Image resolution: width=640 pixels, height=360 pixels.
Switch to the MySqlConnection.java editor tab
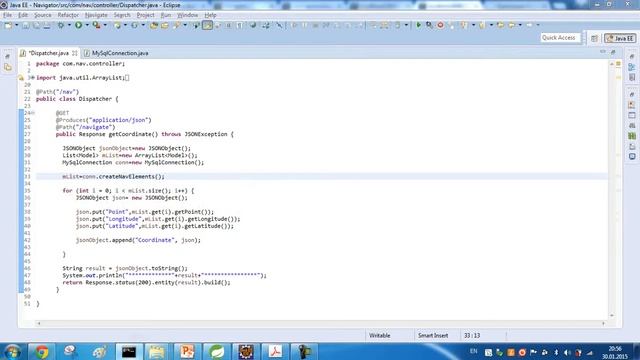[x=116, y=53]
